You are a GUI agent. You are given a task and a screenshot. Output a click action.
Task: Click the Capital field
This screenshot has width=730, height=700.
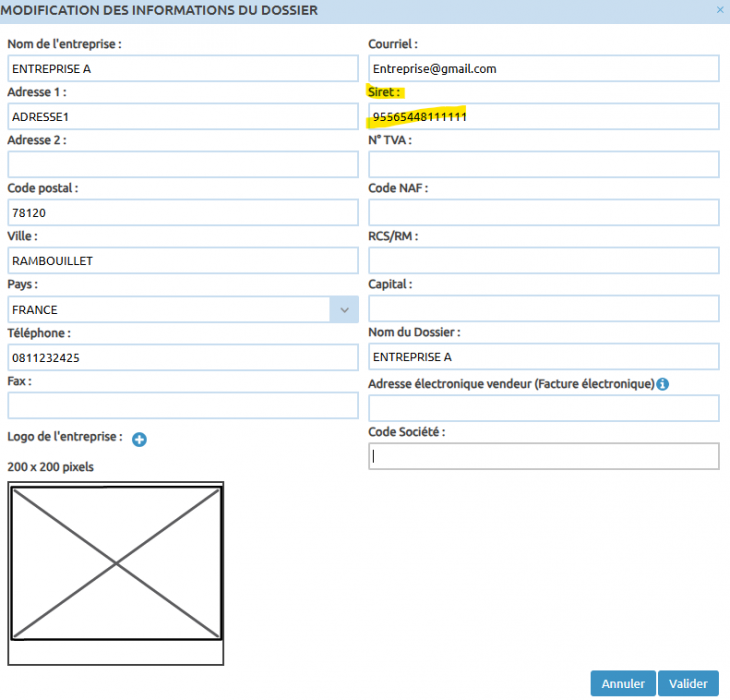[x=544, y=308]
